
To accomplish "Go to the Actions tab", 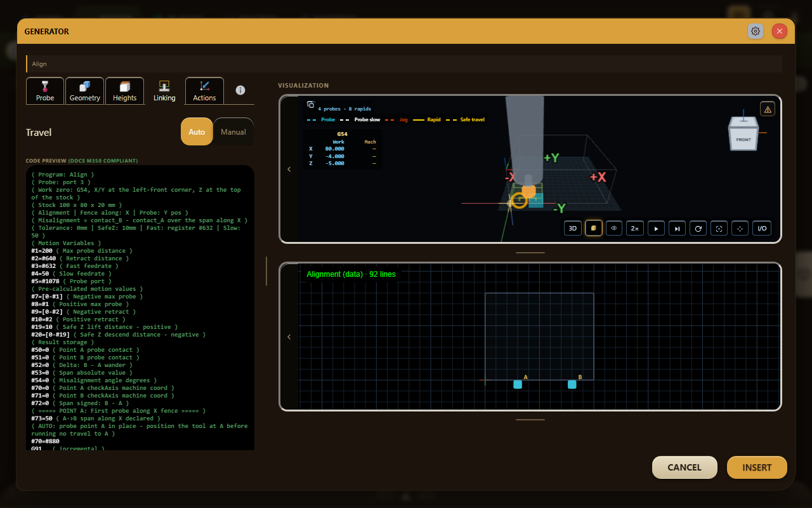I will tap(204, 91).
